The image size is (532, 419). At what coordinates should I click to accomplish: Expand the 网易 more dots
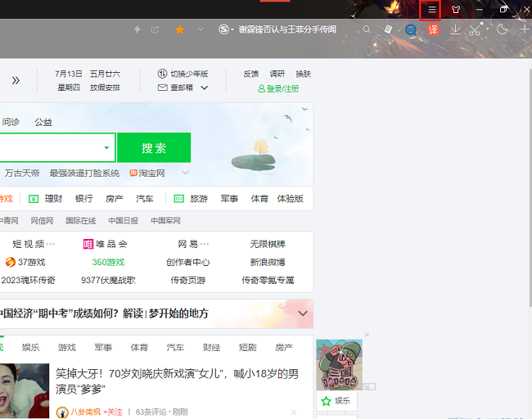coord(205,244)
